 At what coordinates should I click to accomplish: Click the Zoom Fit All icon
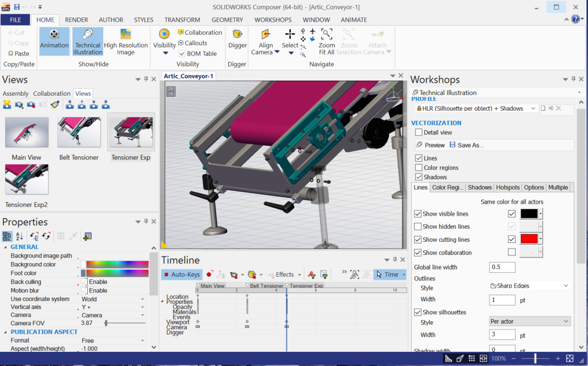[x=327, y=34]
